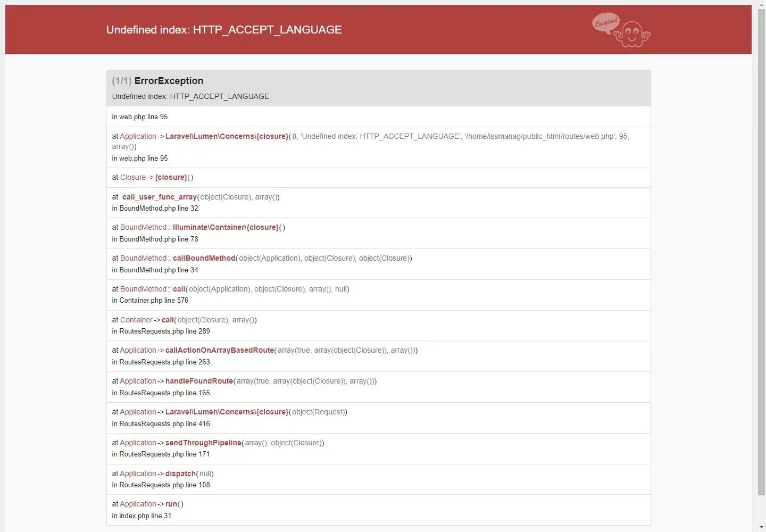Click 'in BoundMethod.php line 78' text
This screenshot has width=766, height=532.
pyautogui.click(x=155, y=239)
